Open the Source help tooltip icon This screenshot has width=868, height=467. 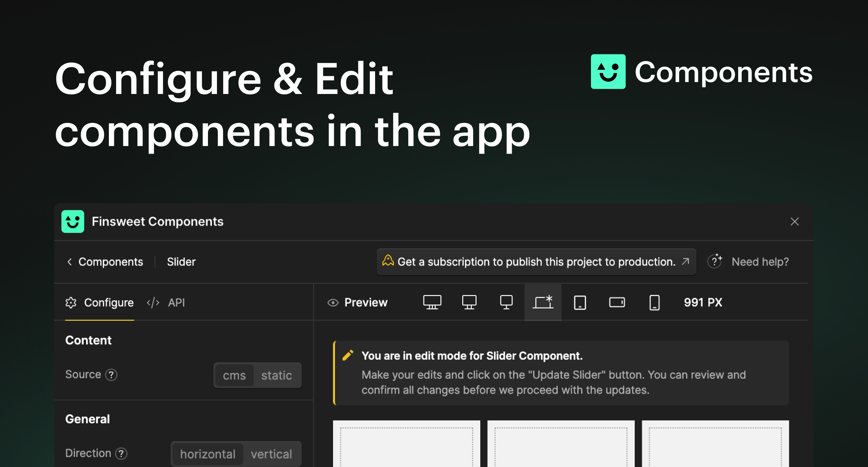(111, 375)
